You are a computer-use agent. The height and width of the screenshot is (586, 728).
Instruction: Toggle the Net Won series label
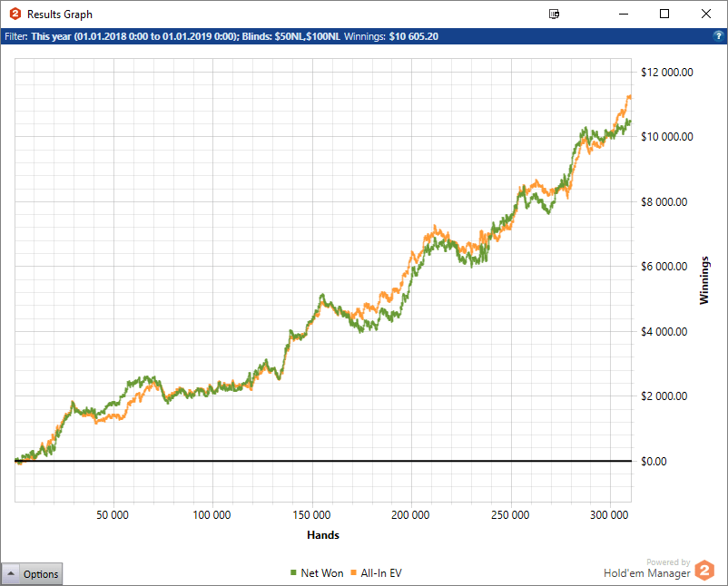(321, 573)
